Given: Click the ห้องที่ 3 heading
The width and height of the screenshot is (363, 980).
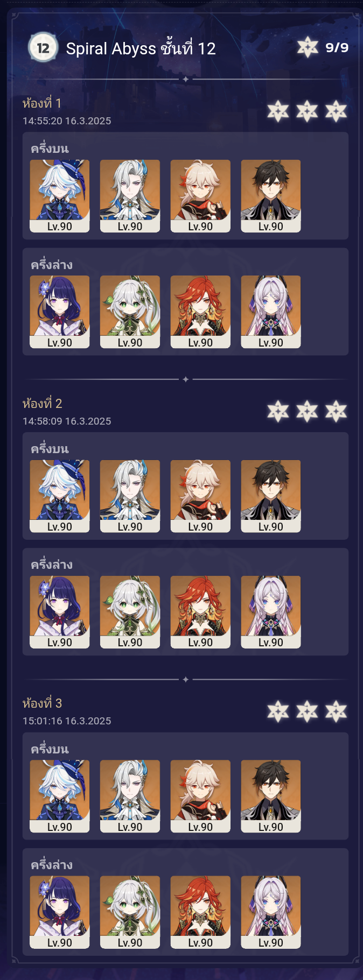Looking at the screenshot, I should (42, 703).
